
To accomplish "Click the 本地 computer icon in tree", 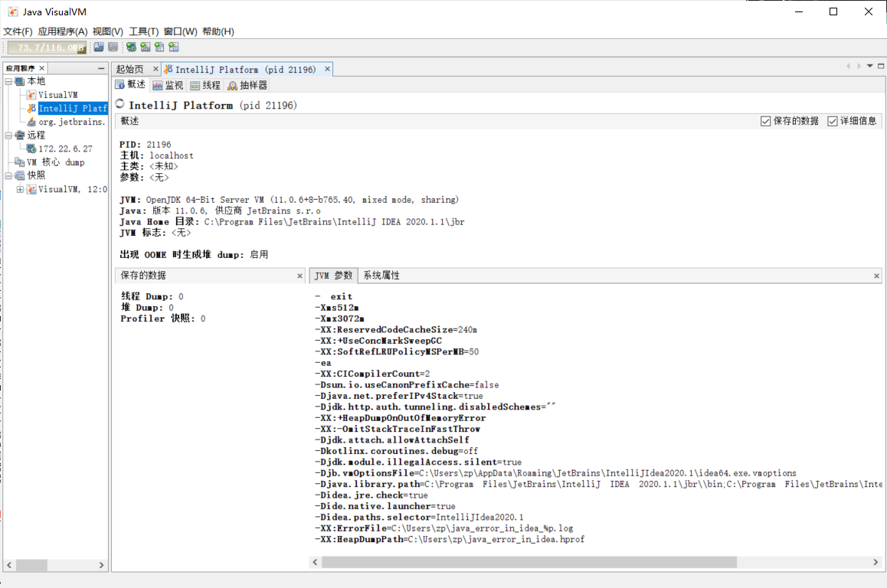I will coord(20,81).
